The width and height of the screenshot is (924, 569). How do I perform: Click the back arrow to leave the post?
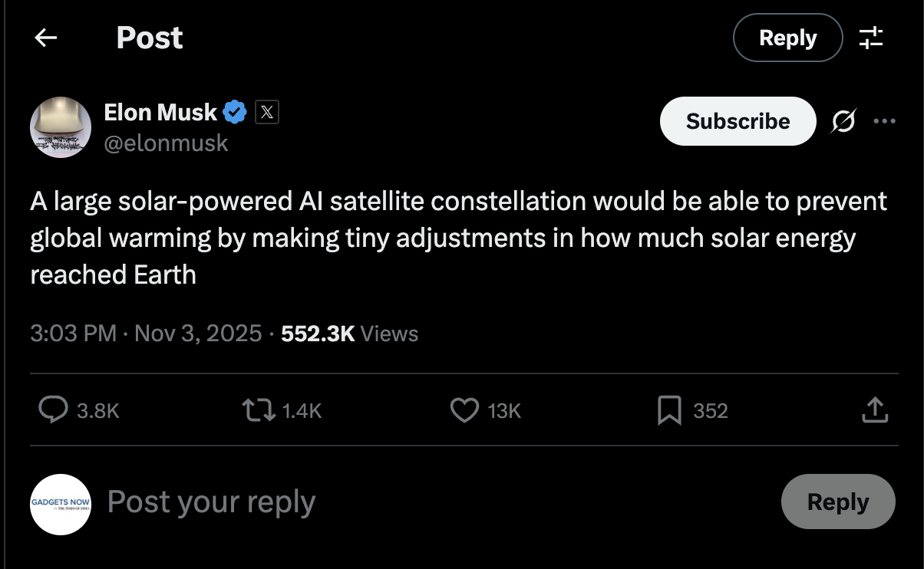45,37
